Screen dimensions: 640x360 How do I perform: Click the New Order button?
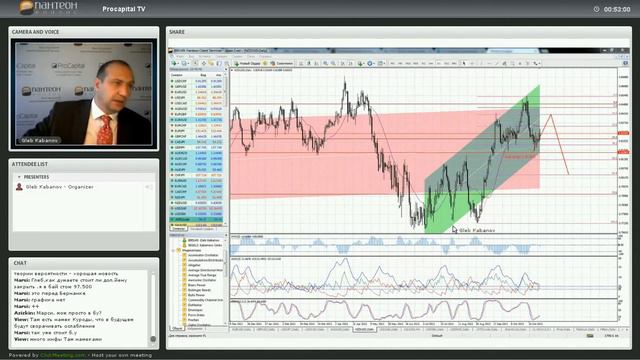(x=247, y=63)
